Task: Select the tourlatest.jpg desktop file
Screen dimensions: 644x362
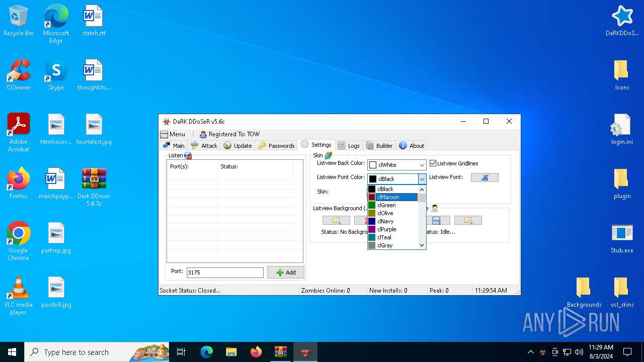Action: coord(94,129)
